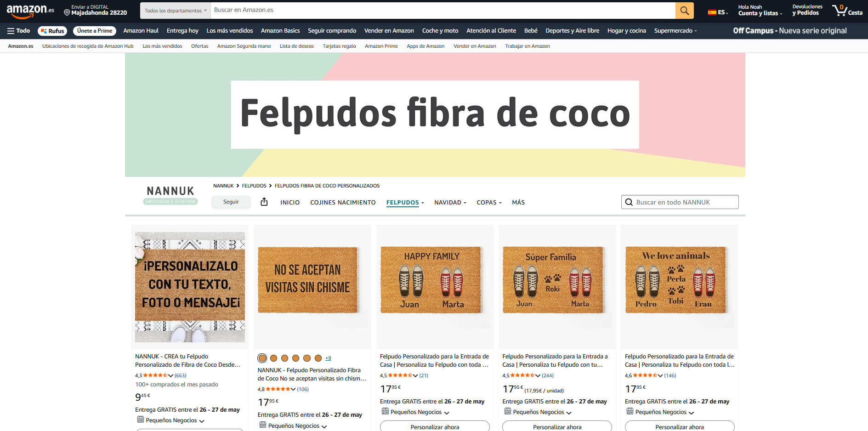The height and width of the screenshot is (431, 868).
Task: Open the Todo hamburger menu
Action: (18, 31)
